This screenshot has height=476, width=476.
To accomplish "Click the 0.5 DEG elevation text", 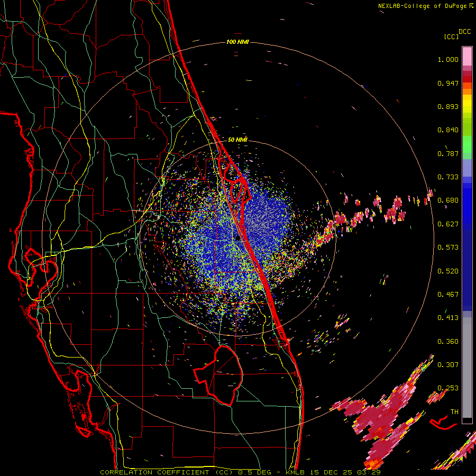I will 254,472.
